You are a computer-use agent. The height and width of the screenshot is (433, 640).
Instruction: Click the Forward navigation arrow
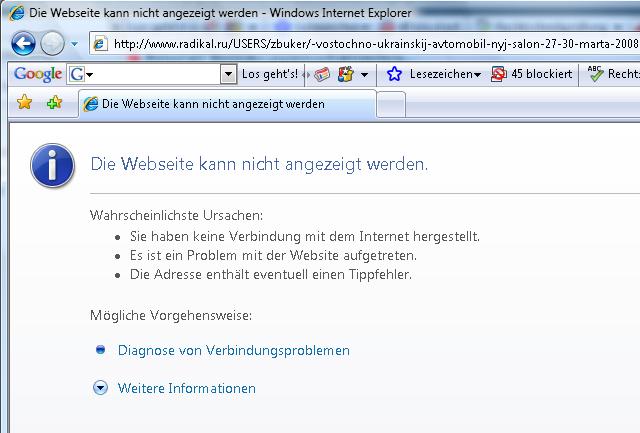(x=53, y=43)
